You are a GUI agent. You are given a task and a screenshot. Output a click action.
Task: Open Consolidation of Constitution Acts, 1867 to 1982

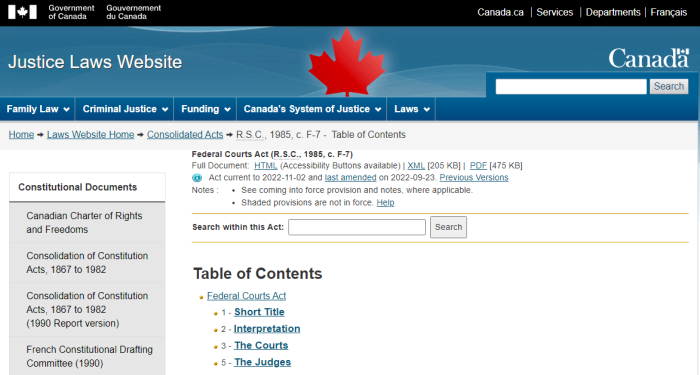(x=87, y=263)
